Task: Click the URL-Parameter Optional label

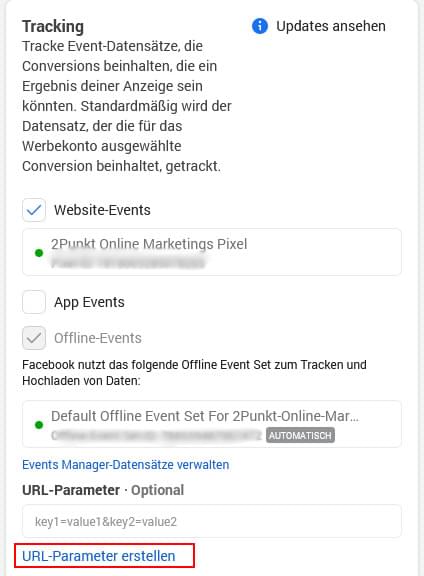Action: 103,490
